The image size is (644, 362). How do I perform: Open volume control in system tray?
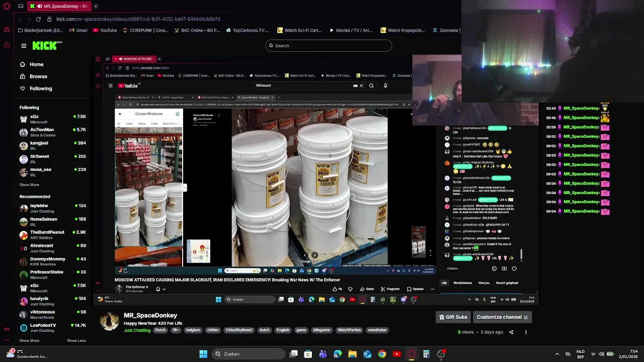(601, 354)
